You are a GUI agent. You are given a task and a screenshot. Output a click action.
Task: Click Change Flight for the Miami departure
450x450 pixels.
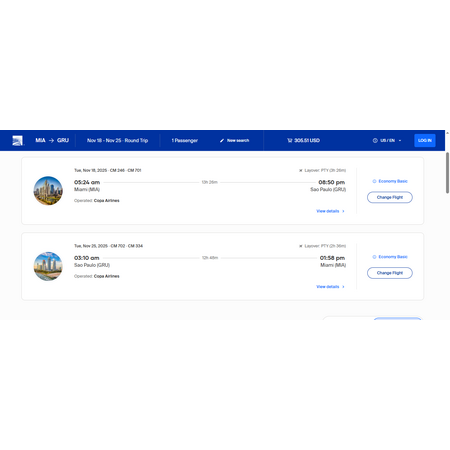tap(390, 197)
